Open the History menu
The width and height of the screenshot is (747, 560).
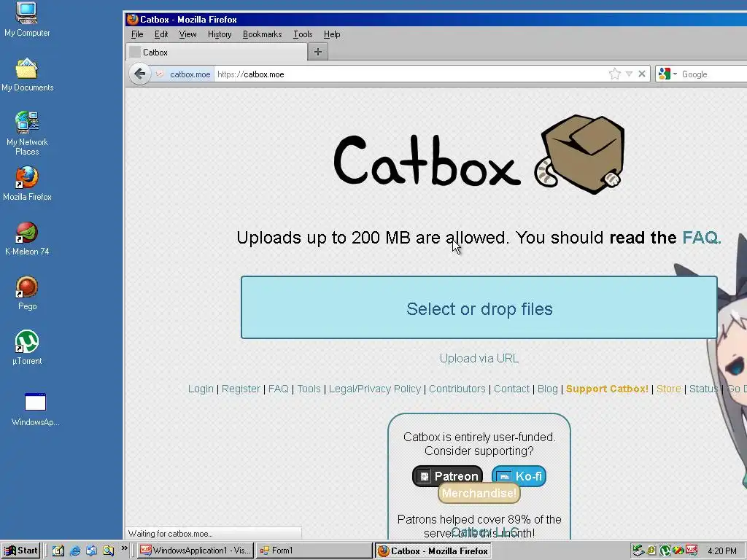[220, 34]
